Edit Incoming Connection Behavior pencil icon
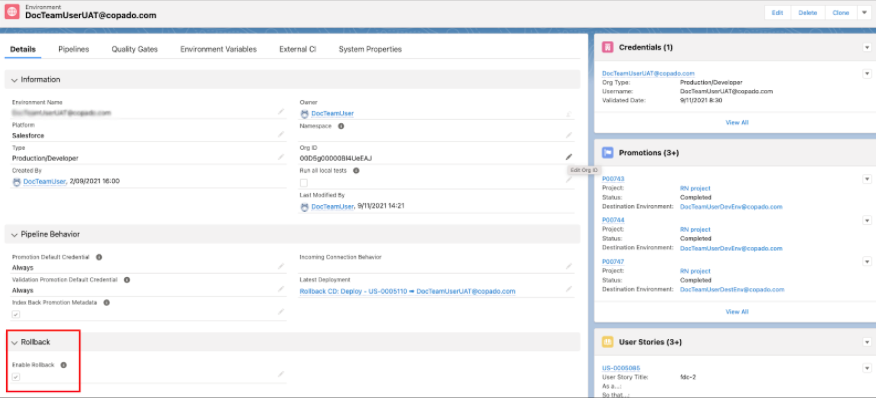 click(569, 267)
